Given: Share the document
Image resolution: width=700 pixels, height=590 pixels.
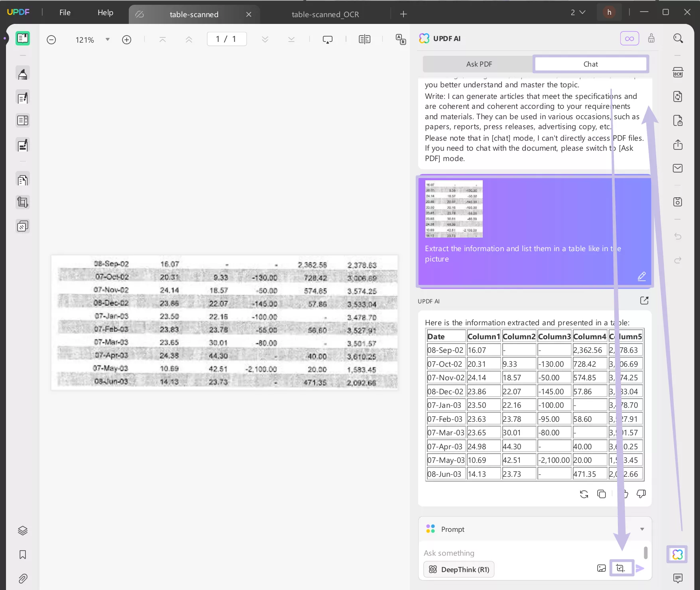Looking at the screenshot, I should coord(678,144).
